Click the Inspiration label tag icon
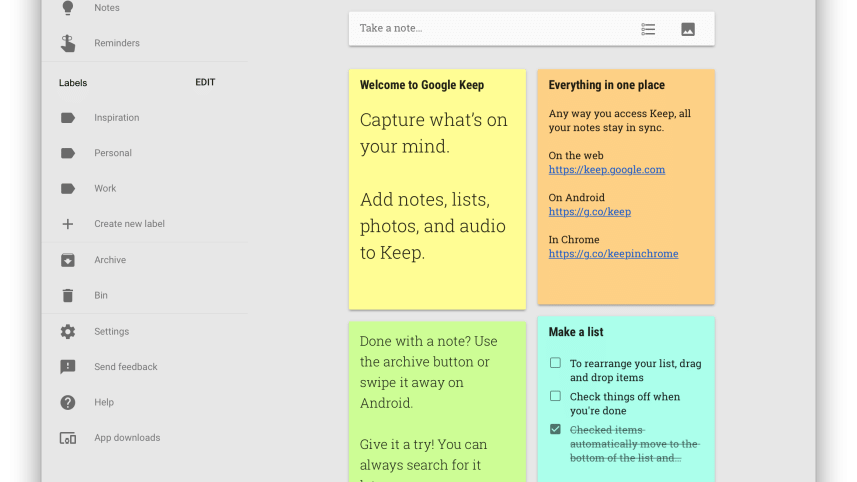The height and width of the screenshot is (482, 857). click(68, 117)
